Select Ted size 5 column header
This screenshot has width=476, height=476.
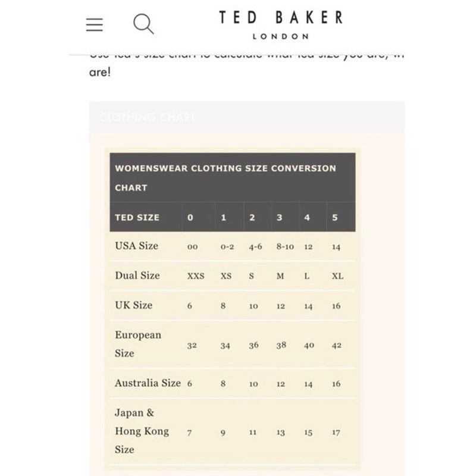click(x=335, y=217)
